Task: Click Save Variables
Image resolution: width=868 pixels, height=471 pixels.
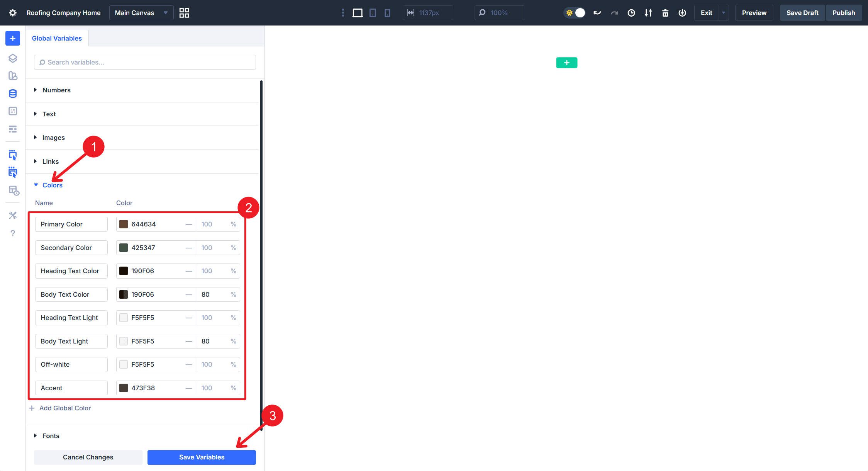Action: (201, 457)
